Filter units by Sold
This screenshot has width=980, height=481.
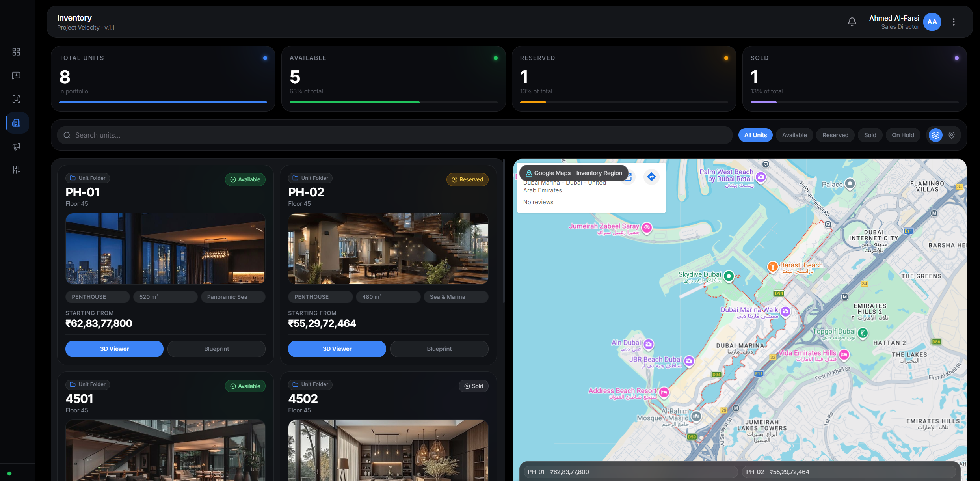(x=870, y=135)
